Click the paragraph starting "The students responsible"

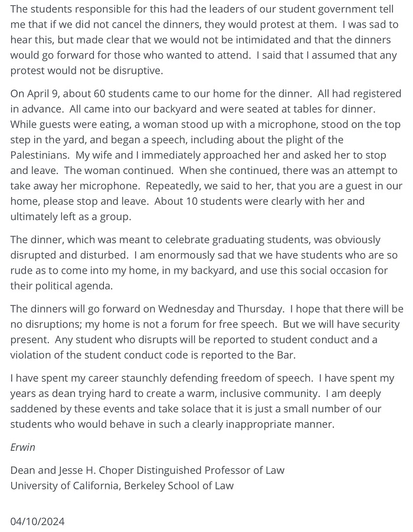205,40
